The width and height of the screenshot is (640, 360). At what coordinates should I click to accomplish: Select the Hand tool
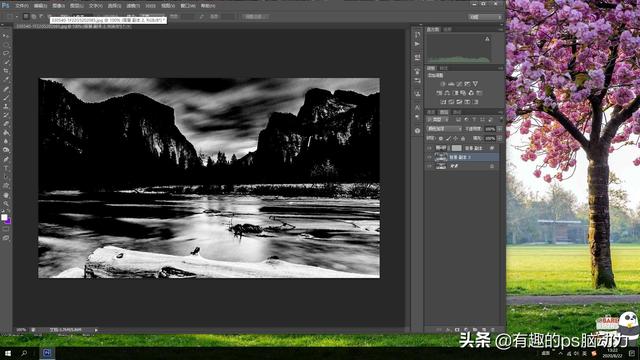click(6, 195)
